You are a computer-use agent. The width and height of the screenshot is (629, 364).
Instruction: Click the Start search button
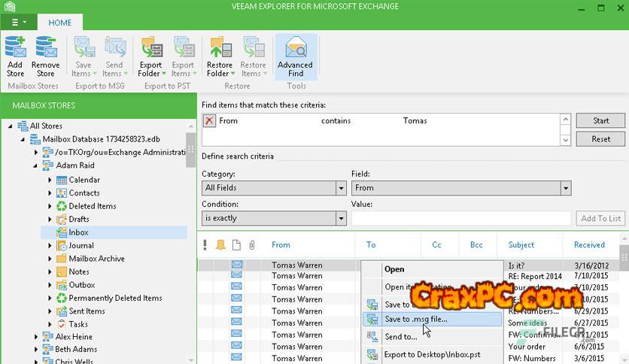tap(600, 120)
